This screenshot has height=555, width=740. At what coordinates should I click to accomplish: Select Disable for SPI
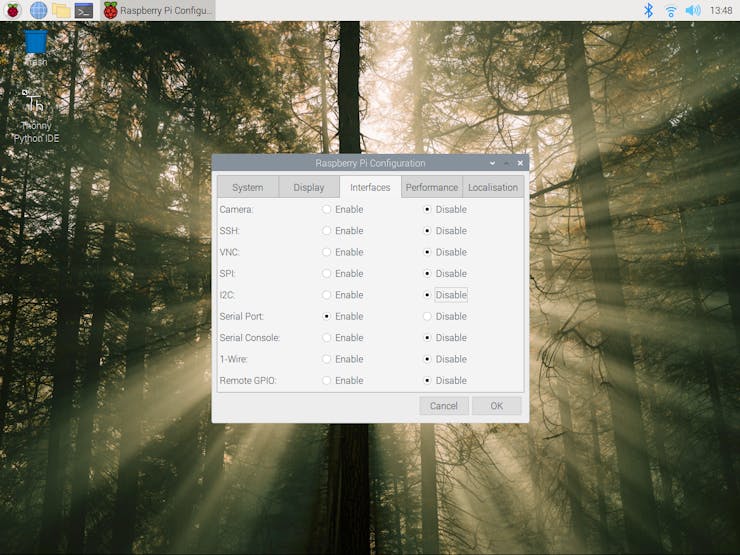coord(445,273)
